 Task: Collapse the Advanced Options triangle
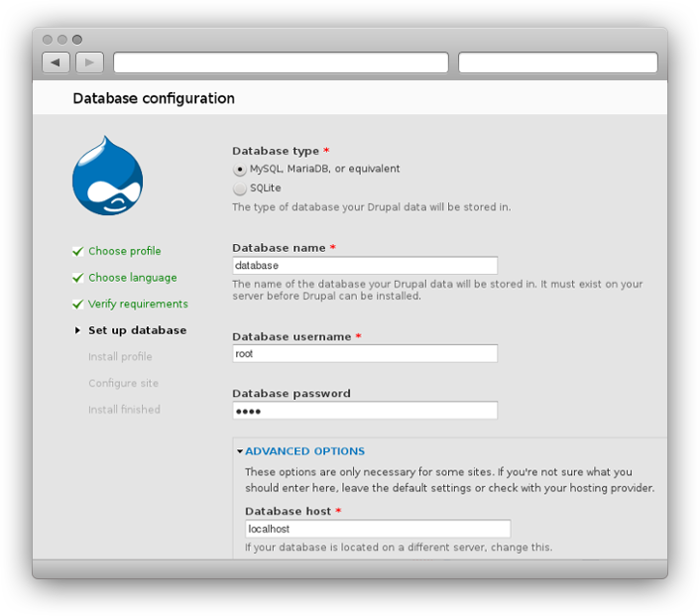click(x=240, y=451)
